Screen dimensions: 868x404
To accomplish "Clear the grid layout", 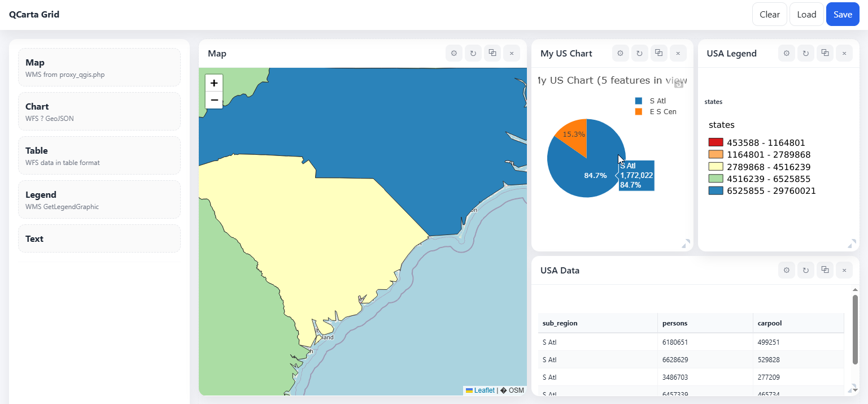I will 769,14.
